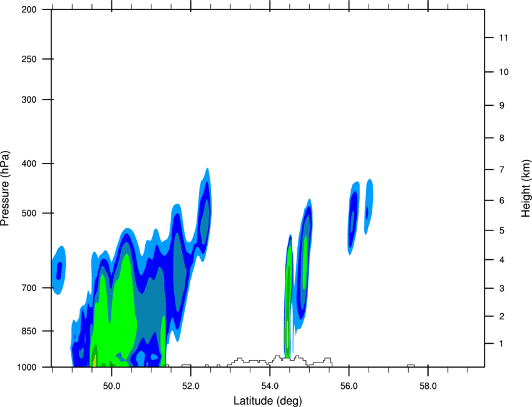Click the 7 km height label
The image size is (532, 407).
(502, 170)
